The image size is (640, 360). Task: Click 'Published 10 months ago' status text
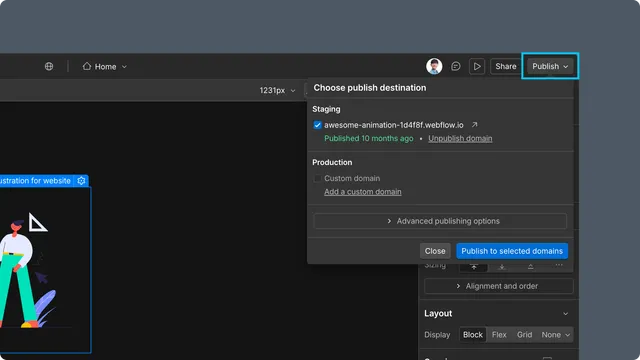click(369, 138)
